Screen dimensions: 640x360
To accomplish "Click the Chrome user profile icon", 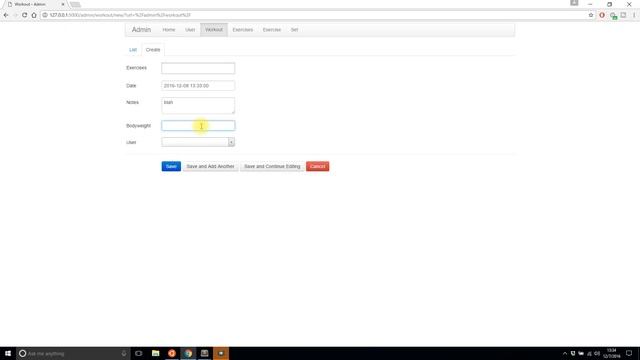I will click(574, 3).
